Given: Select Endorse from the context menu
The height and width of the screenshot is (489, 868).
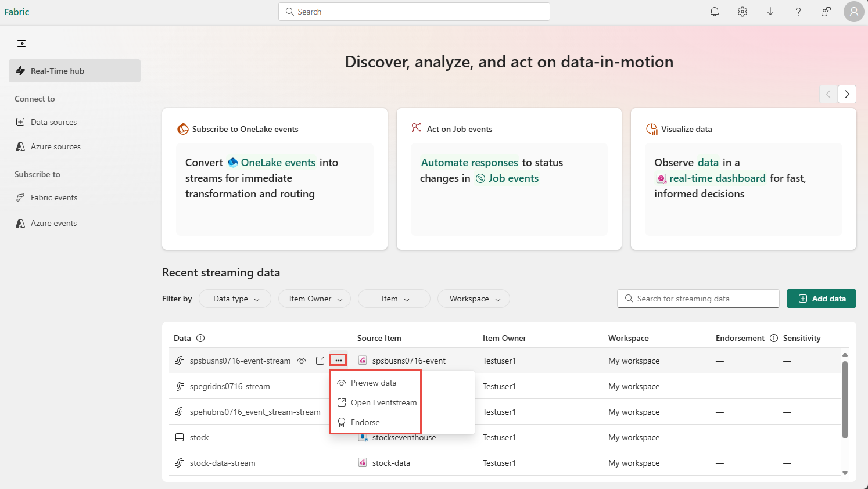Looking at the screenshot, I should (365, 422).
